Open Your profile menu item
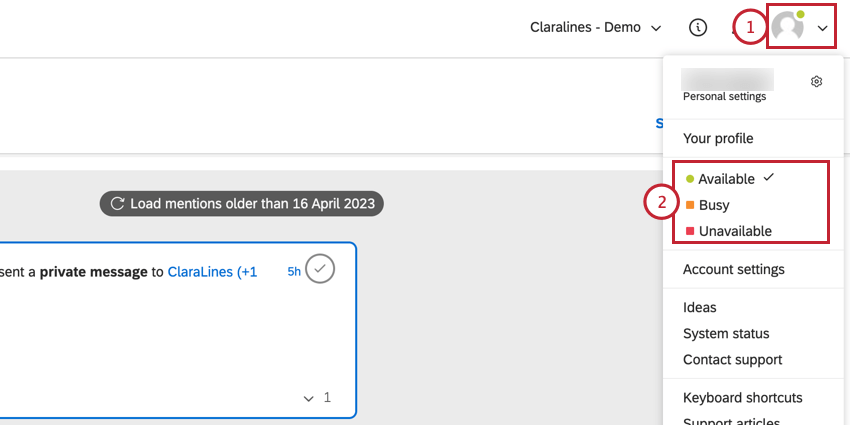 718,138
